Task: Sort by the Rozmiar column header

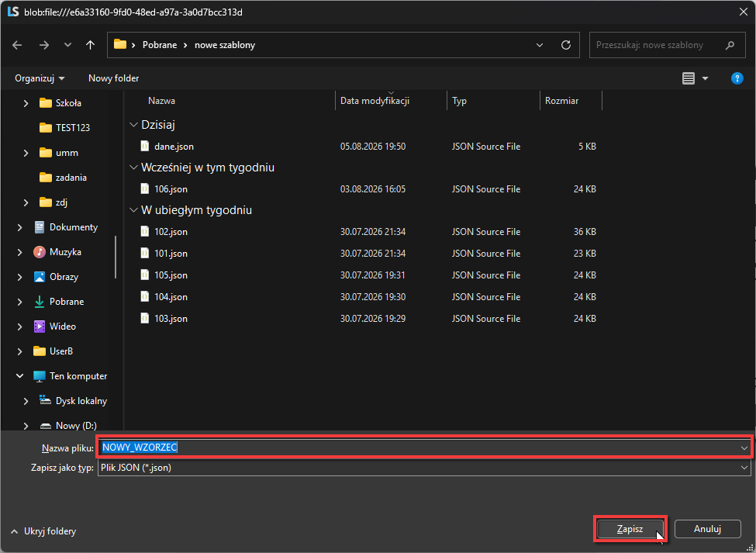Action: click(x=561, y=101)
